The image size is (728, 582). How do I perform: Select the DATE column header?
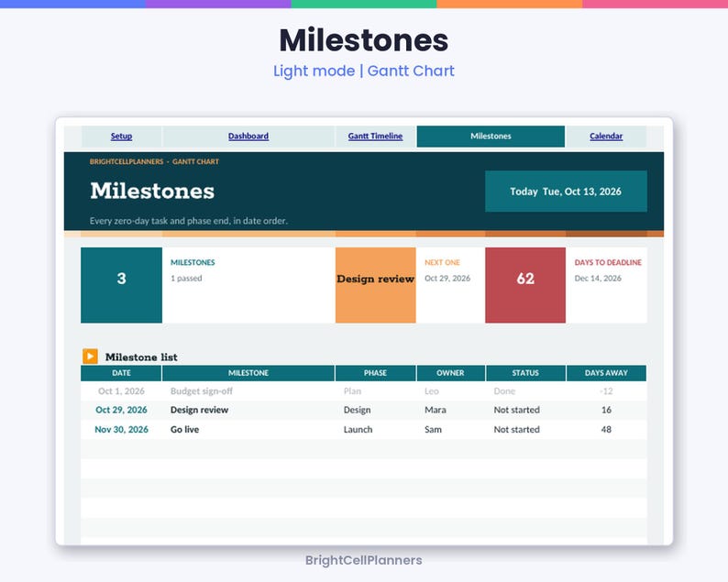[121, 373]
